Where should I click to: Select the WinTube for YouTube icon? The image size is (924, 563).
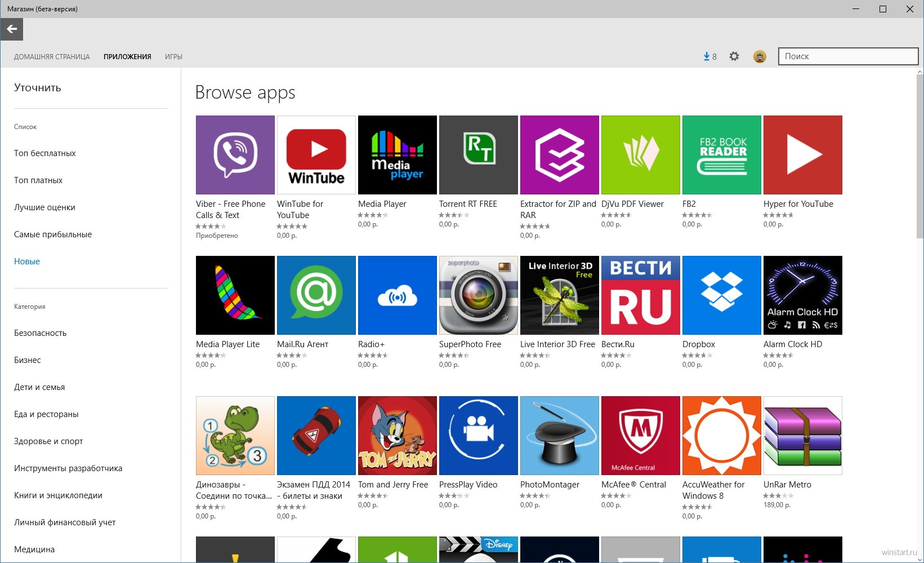[316, 155]
